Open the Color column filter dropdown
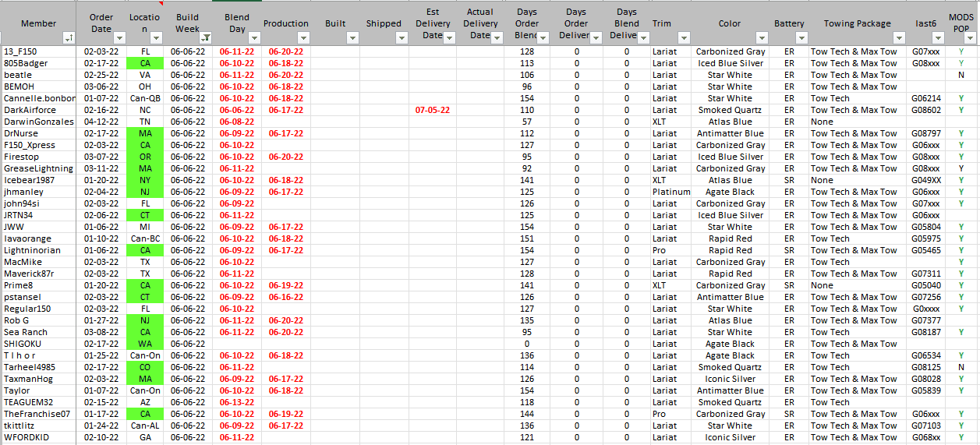Screen dimensions: 980x445 pos(762,37)
